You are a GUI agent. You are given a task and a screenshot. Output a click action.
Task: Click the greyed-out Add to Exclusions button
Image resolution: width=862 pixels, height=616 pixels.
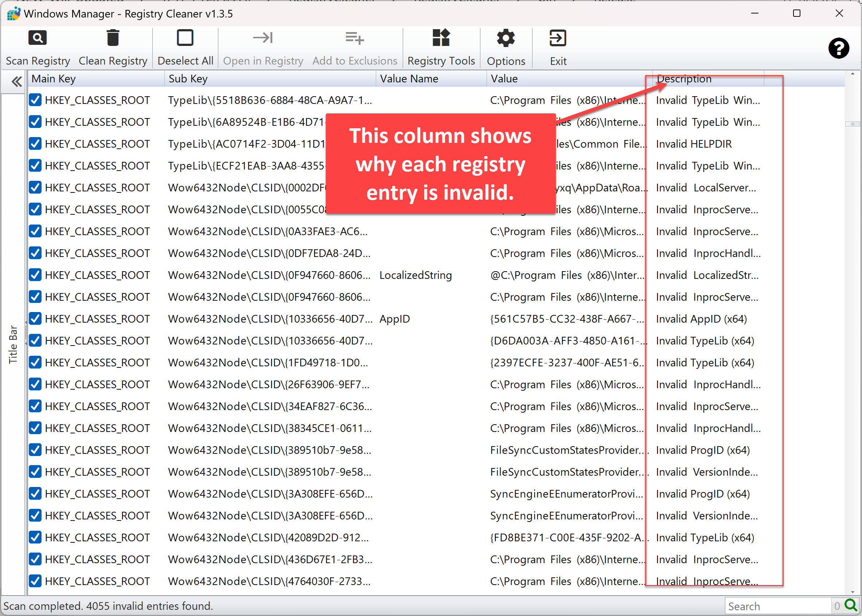(x=355, y=48)
